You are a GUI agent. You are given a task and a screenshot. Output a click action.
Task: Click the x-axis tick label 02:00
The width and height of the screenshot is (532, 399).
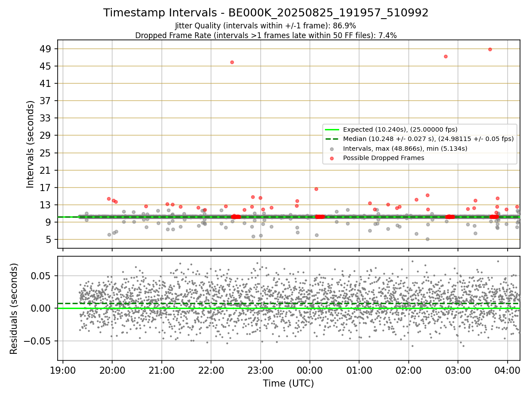(x=408, y=370)
